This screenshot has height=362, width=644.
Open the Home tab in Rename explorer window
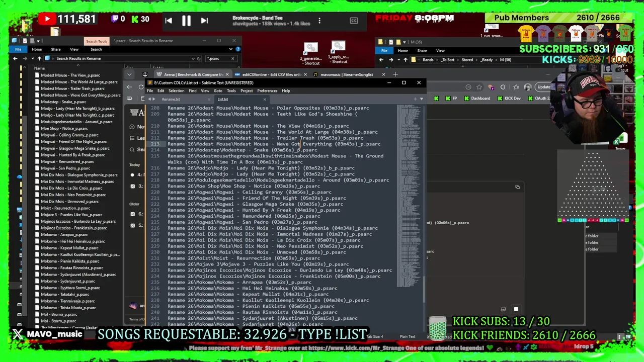(37, 49)
